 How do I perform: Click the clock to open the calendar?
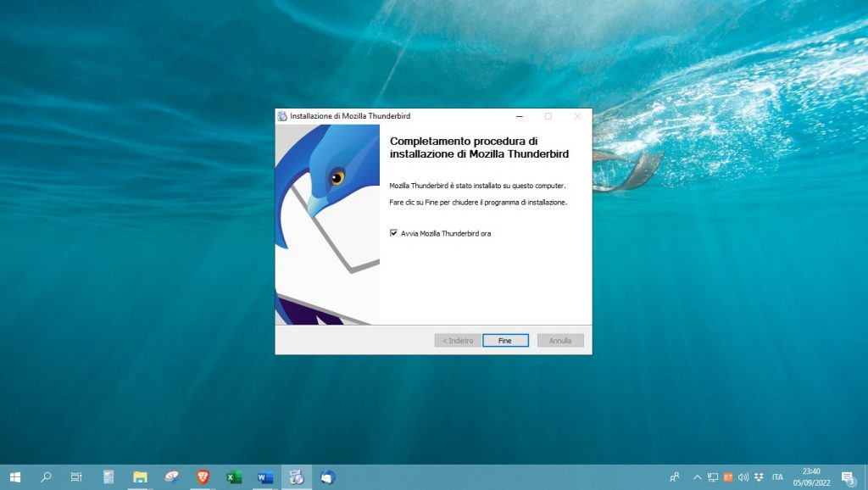click(x=810, y=477)
